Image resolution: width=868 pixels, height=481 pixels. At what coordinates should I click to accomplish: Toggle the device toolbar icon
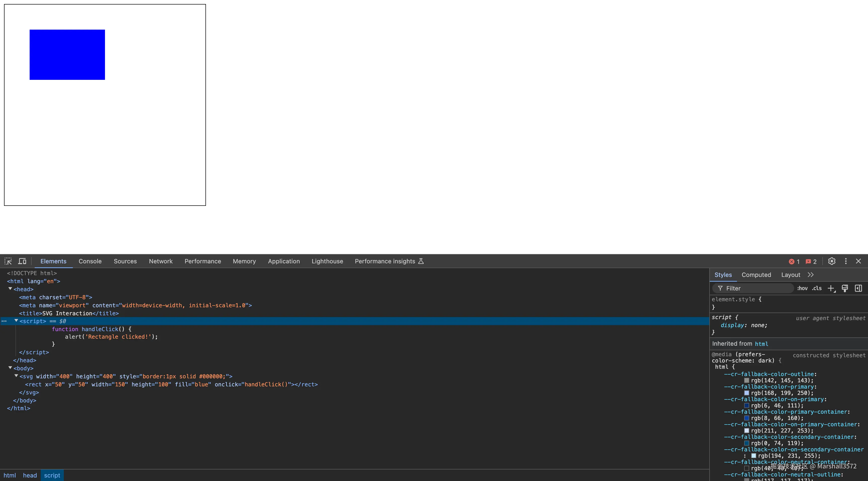pos(22,261)
